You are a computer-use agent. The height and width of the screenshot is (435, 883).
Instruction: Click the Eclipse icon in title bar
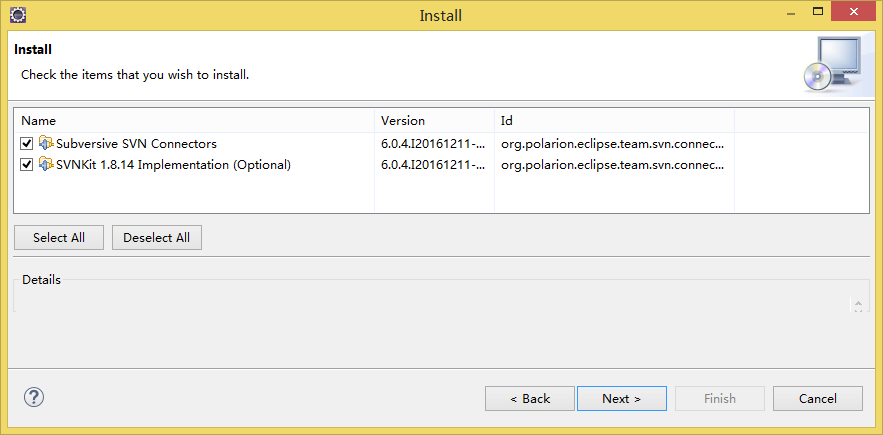point(19,15)
